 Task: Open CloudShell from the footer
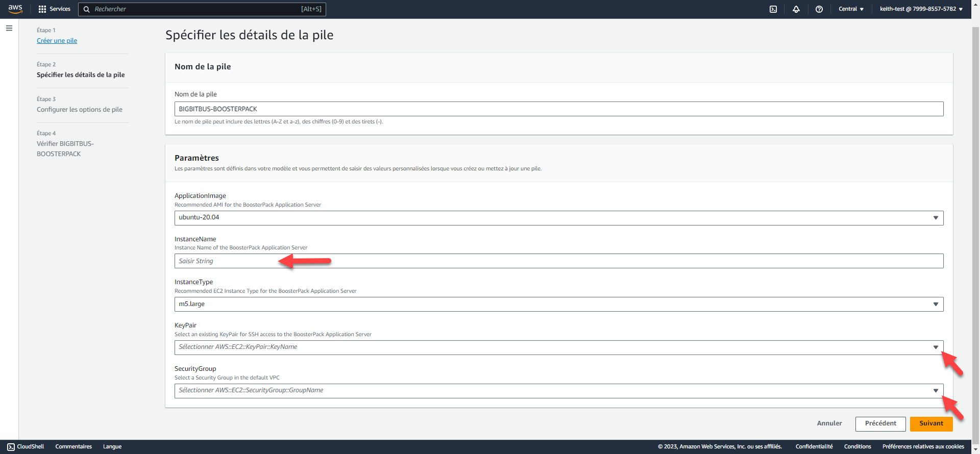click(x=26, y=446)
